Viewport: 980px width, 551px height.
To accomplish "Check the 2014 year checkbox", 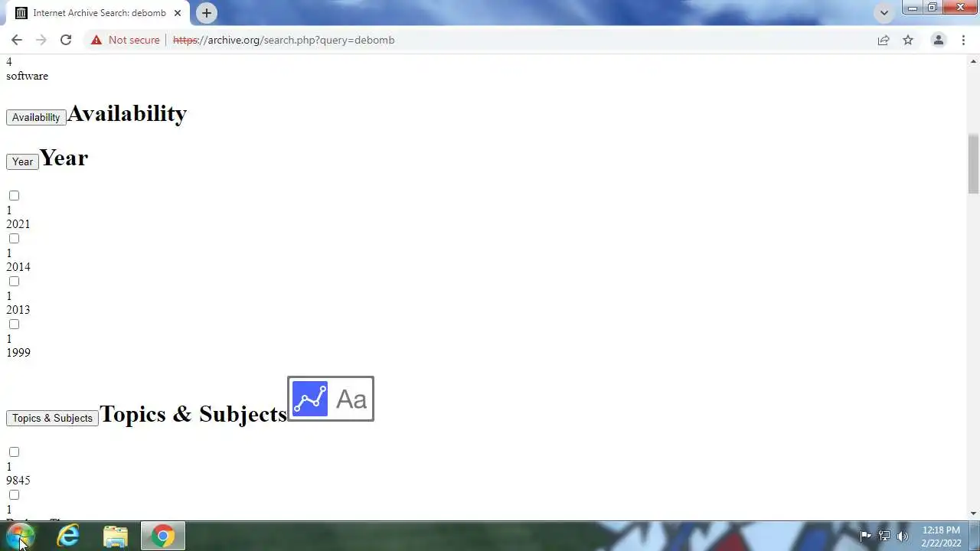I will click(x=14, y=239).
